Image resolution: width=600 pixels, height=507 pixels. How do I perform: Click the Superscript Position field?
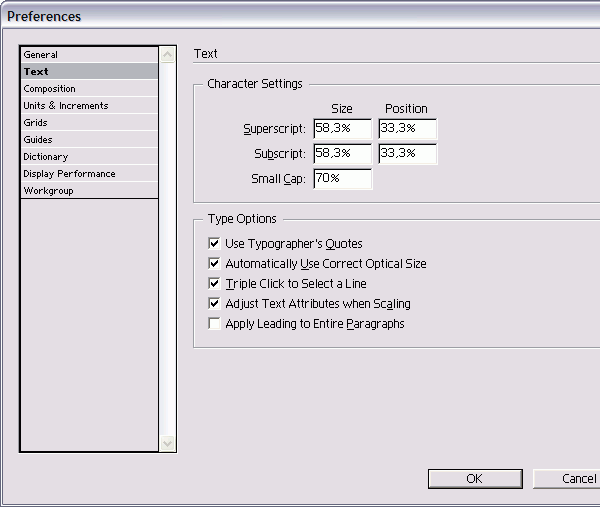(407, 129)
